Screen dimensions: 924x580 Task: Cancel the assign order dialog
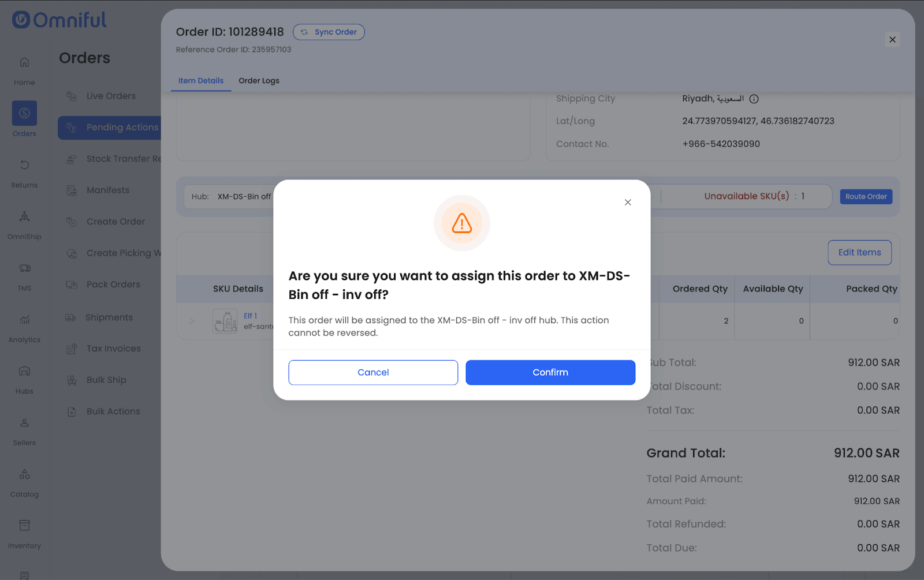click(x=373, y=372)
